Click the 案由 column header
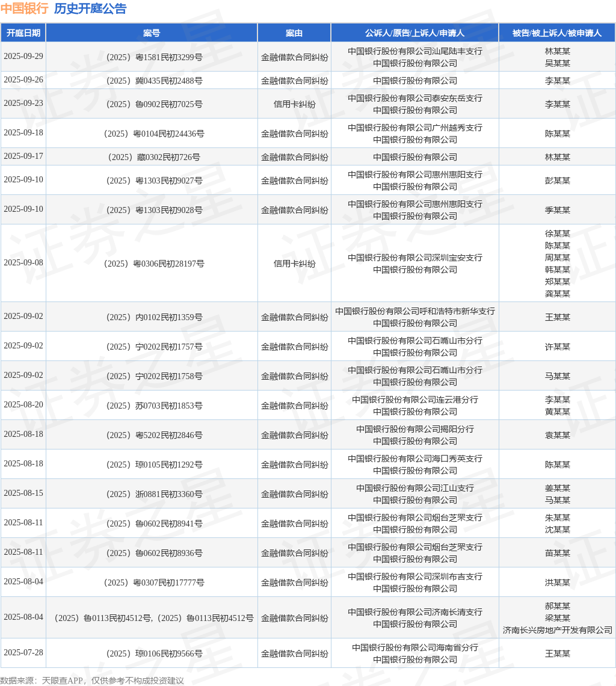616x686 pixels. [294, 33]
